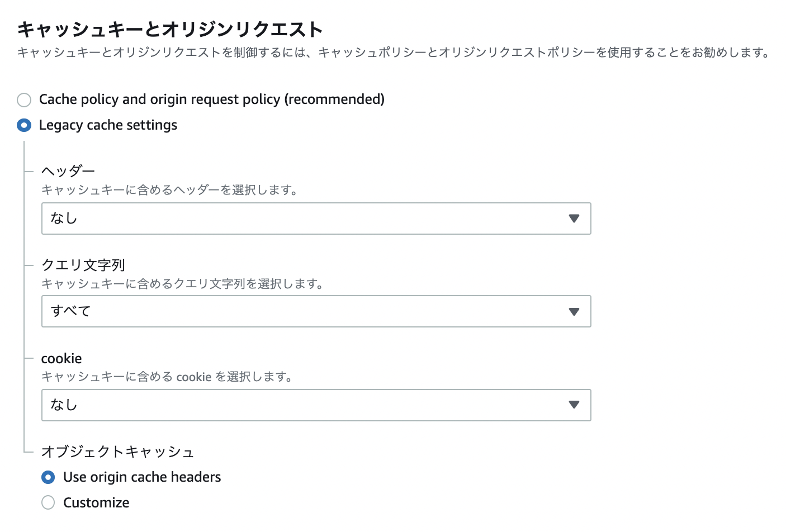Click the ヘッダー description text
Viewport: 786px width, 532px height.
[169, 190]
